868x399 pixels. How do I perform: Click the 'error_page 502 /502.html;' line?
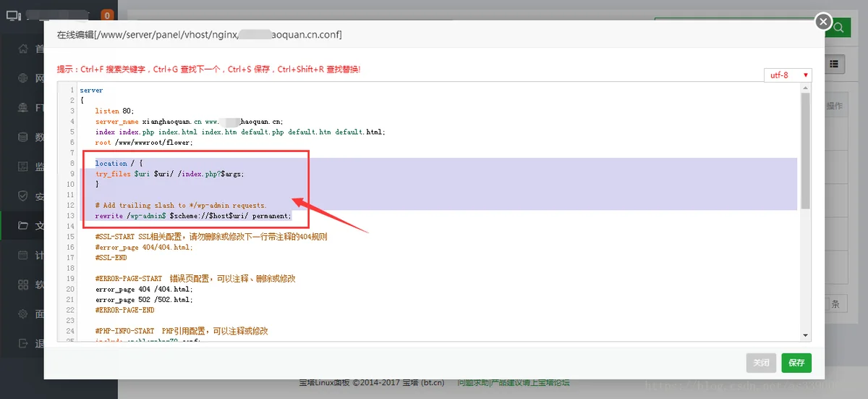[x=144, y=299]
